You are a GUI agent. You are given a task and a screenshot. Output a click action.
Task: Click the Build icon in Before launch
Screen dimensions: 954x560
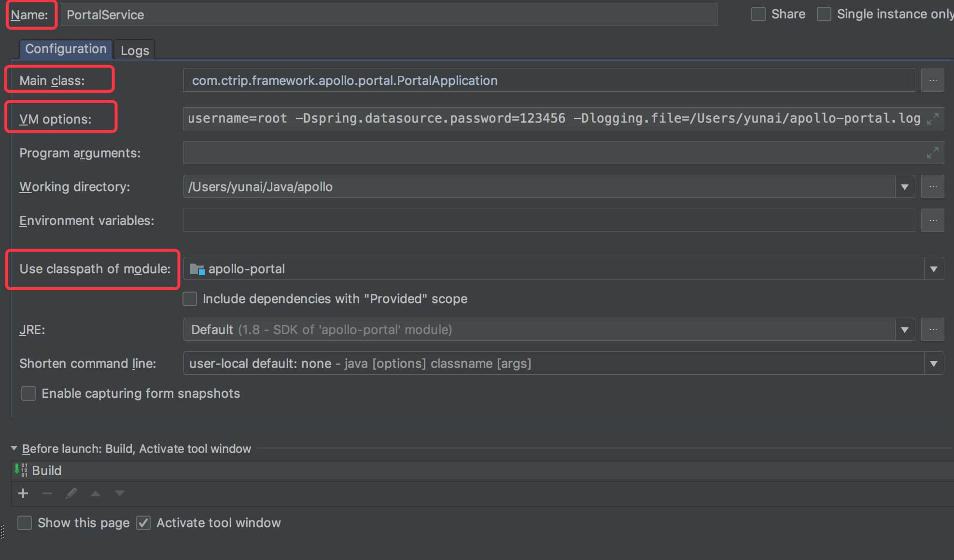[20, 471]
